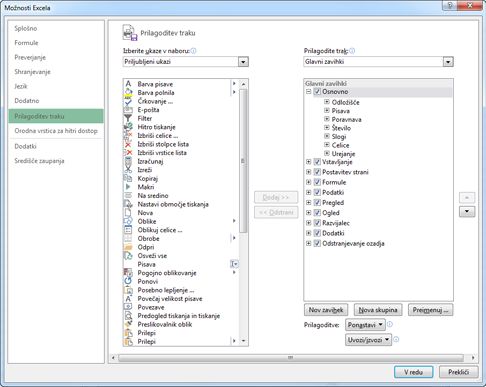
Task: Disable the Pregled tab checkbox
Action: 317,203
